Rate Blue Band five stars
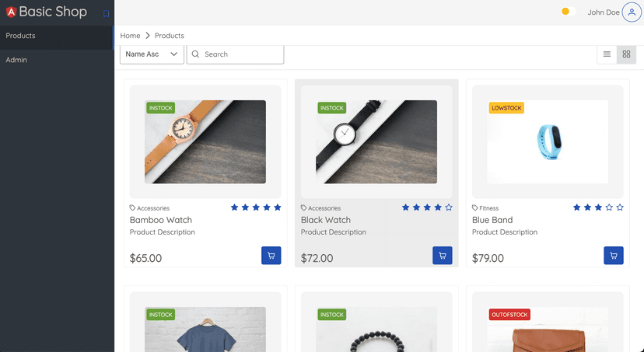Screen dimensions: 644x352 click(620, 207)
